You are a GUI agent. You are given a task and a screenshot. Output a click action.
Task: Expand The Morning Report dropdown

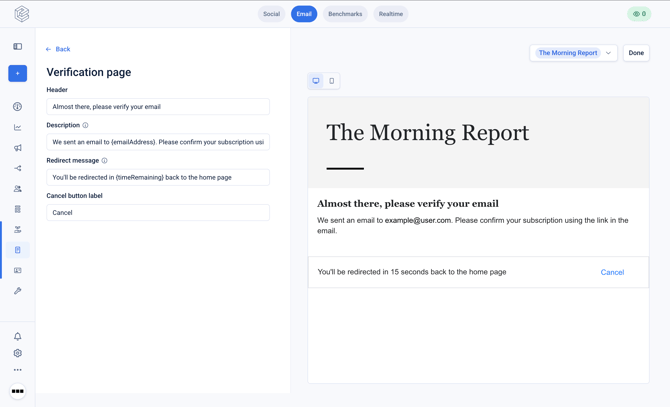[573, 53]
